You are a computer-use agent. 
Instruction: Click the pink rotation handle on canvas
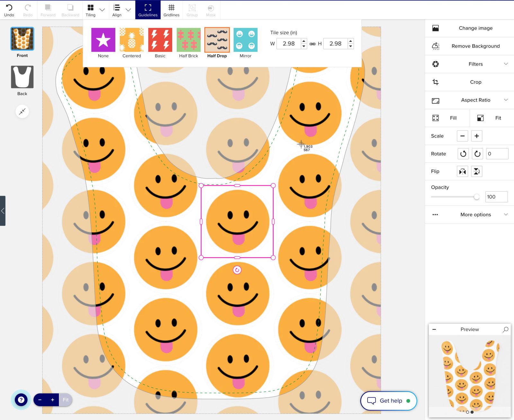click(x=237, y=270)
